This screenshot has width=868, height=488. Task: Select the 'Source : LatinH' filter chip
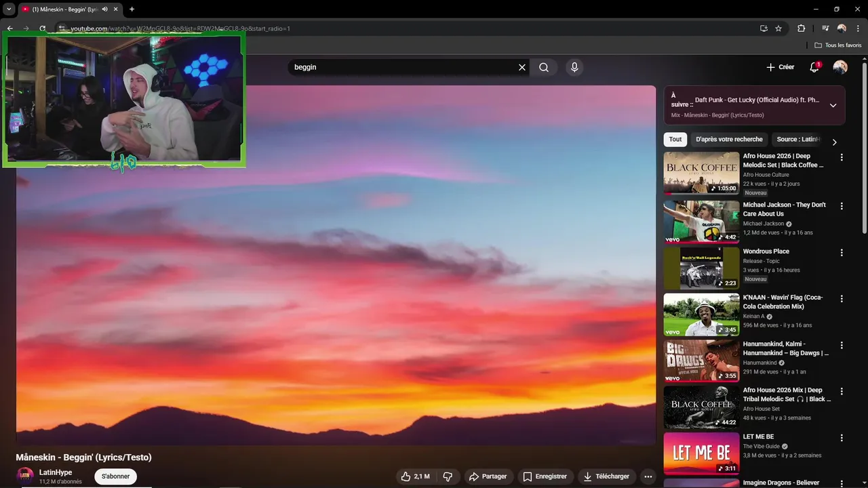click(798, 140)
